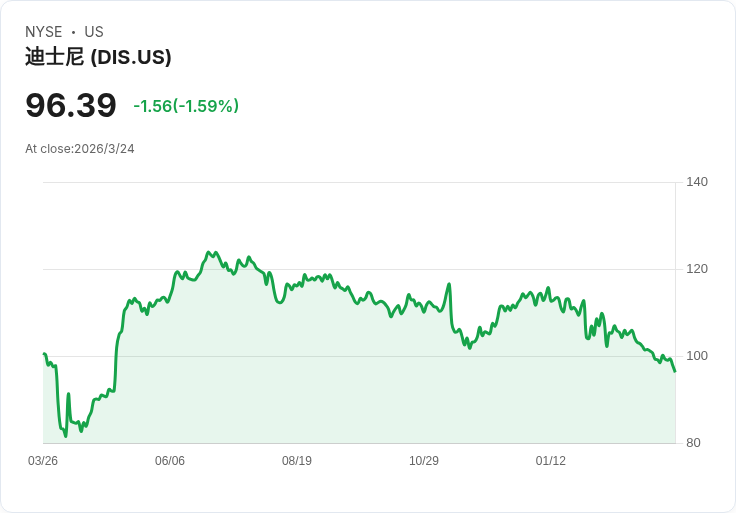Image resolution: width=736 pixels, height=513 pixels.
Task: Click the 06/06 date on x-axis
Action: pos(170,461)
